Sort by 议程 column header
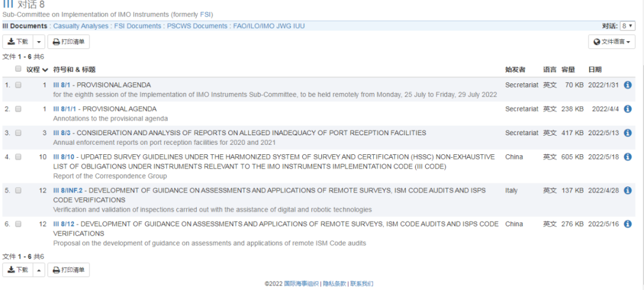Image resolution: width=644 pixels, height=290 pixels. click(38, 70)
